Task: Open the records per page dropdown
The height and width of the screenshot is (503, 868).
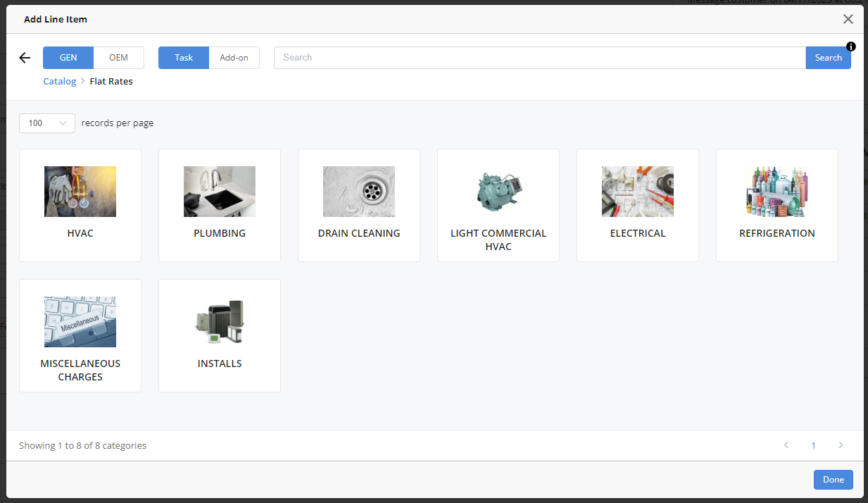Action: coord(47,123)
